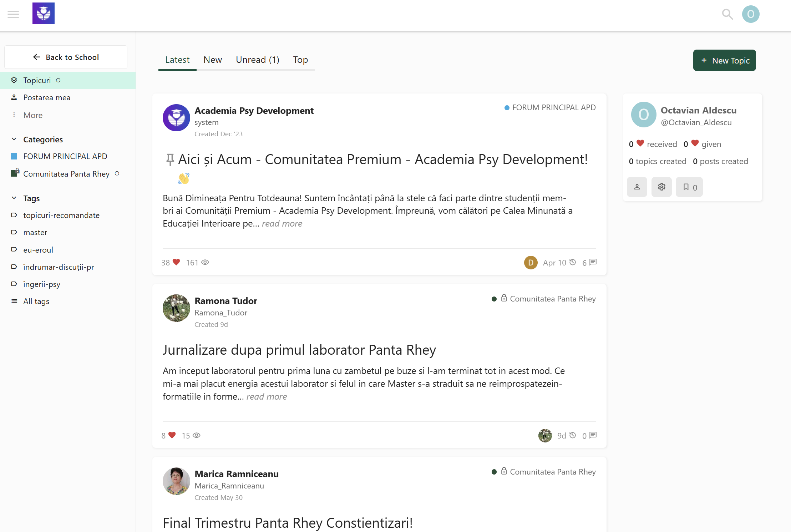Select Topicuri in the sidebar
Screen dimensions: 791x532
coord(68,80)
